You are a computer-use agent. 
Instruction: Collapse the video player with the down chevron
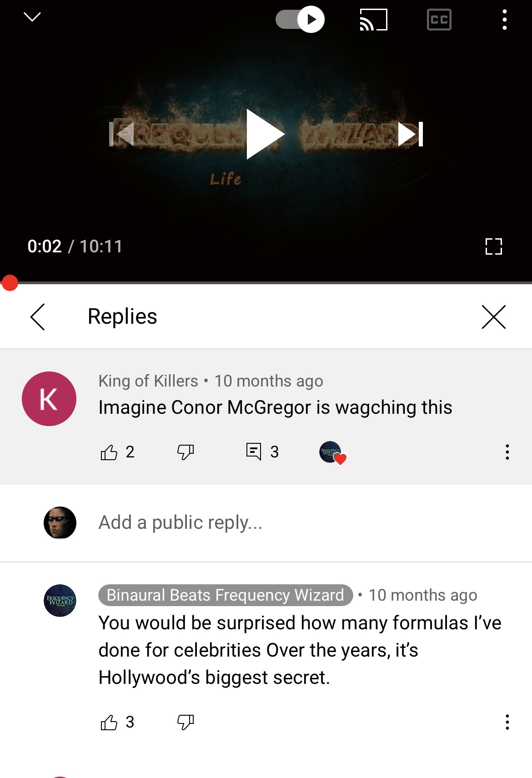[32, 17]
